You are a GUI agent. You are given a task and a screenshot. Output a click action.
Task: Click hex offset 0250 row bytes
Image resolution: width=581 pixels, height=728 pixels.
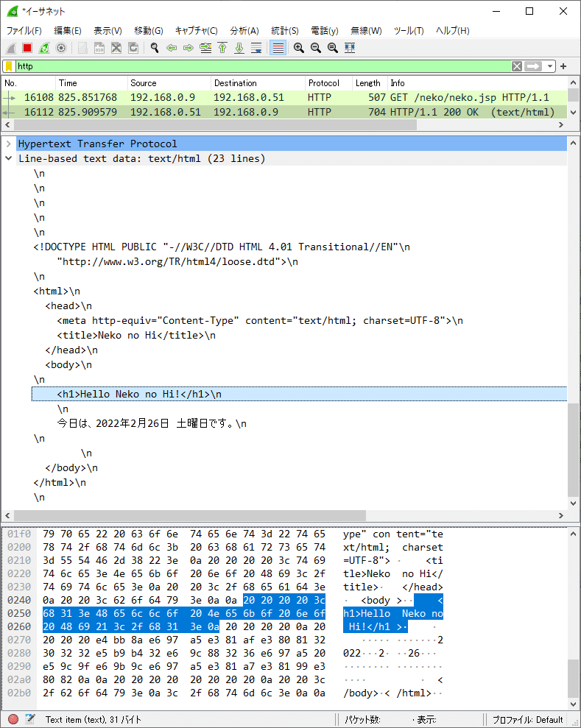(184, 613)
